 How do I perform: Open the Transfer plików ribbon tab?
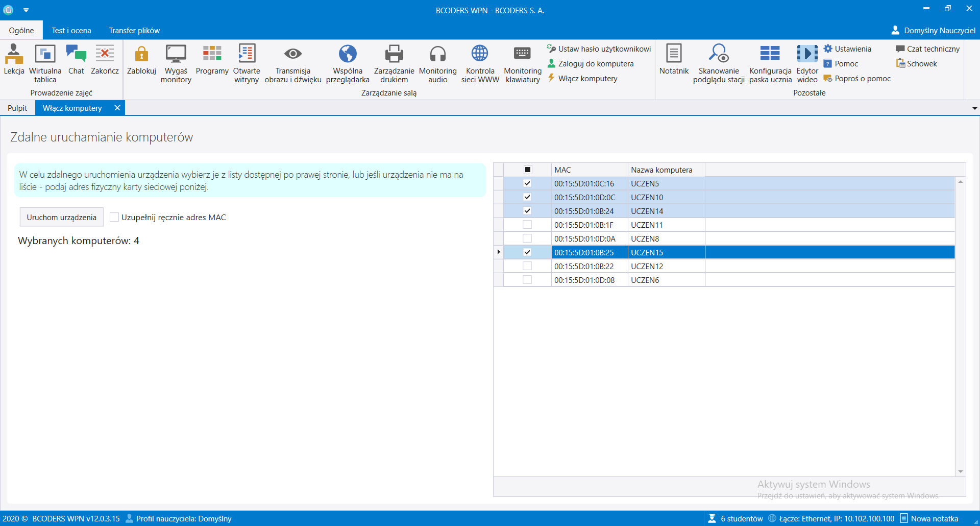click(x=134, y=31)
